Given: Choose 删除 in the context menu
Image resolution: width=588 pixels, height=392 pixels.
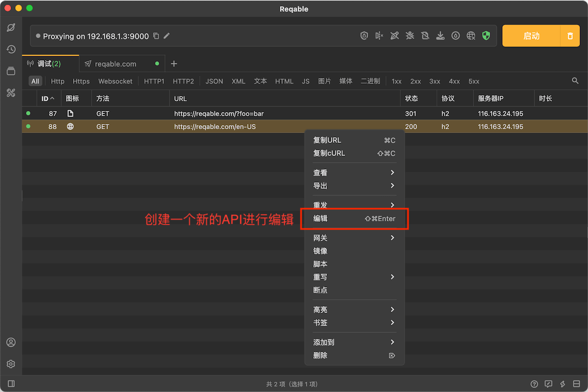Looking at the screenshot, I should point(354,355).
